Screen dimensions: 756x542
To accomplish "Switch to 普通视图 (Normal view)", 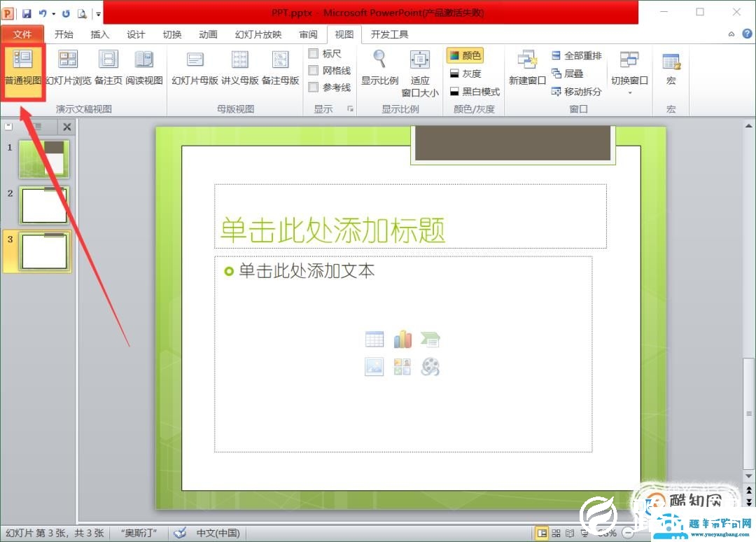I will [23, 69].
